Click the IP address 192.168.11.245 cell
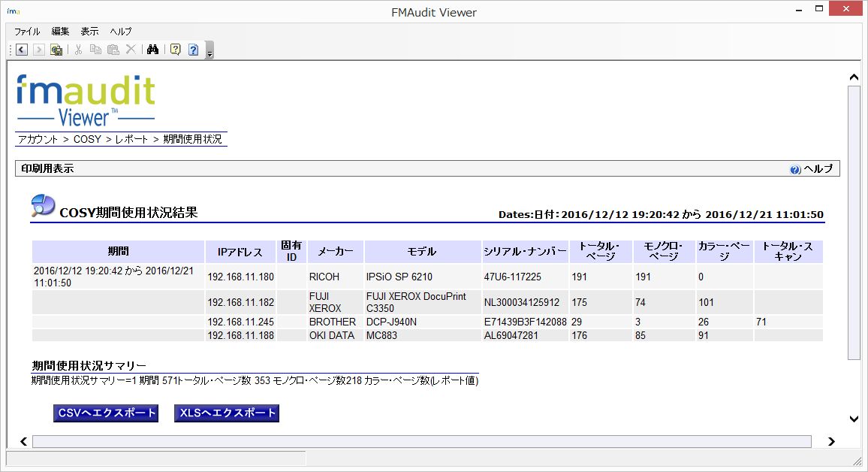The image size is (868, 472). point(241,322)
